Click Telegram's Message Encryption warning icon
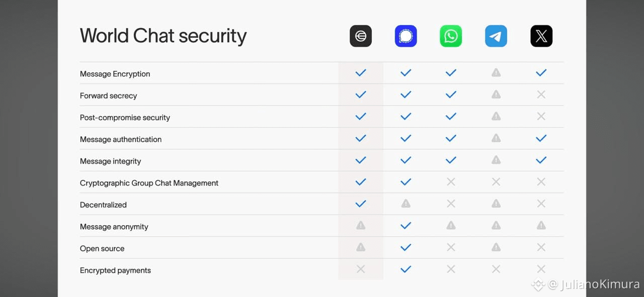Viewport: 644px width, 297px height. point(496,73)
